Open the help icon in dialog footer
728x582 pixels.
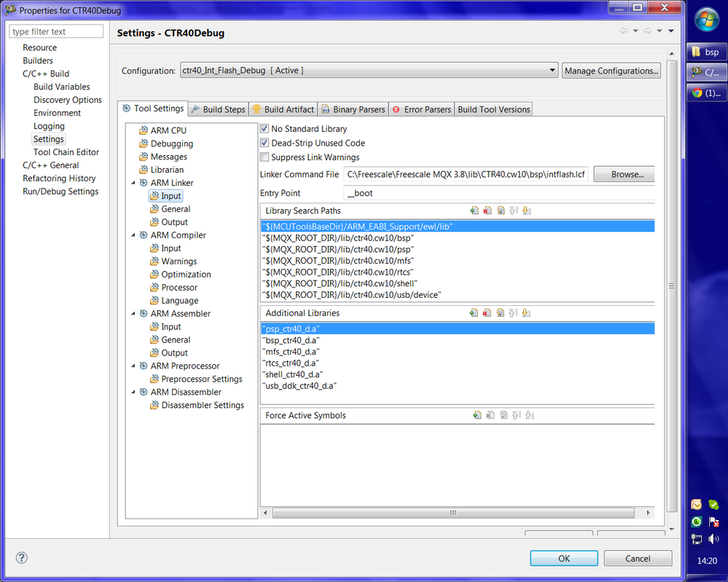(x=21, y=557)
